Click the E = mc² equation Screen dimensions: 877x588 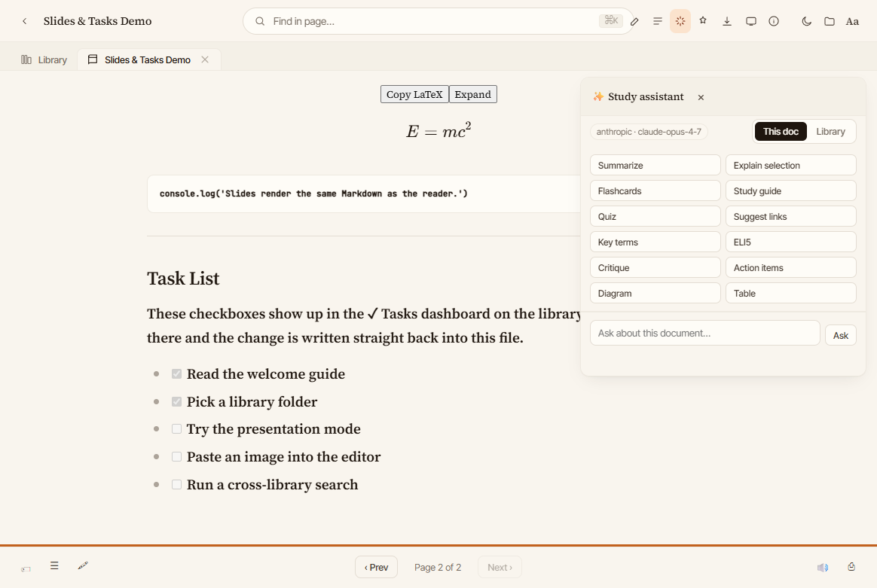click(x=438, y=131)
